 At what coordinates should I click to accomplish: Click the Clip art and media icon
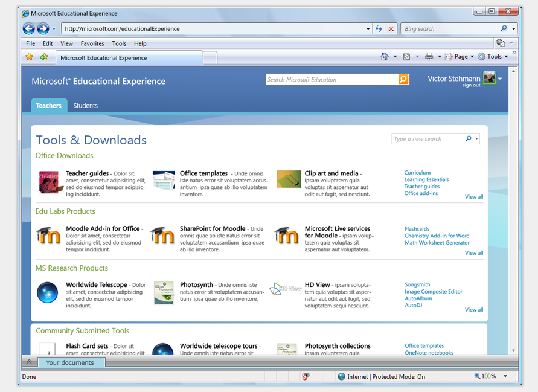click(x=289, y=179)
